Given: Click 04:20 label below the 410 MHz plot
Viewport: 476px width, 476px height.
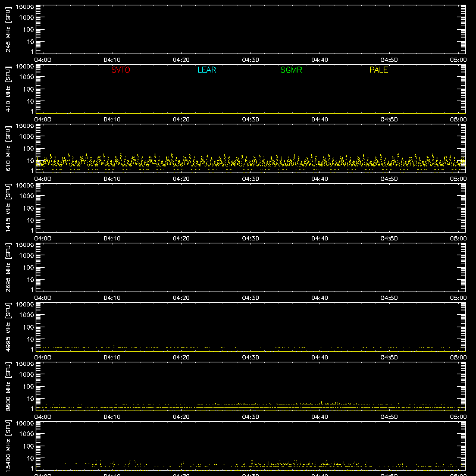Looking at the screenshot, I should pyautogui.click(x=181, y=120).
